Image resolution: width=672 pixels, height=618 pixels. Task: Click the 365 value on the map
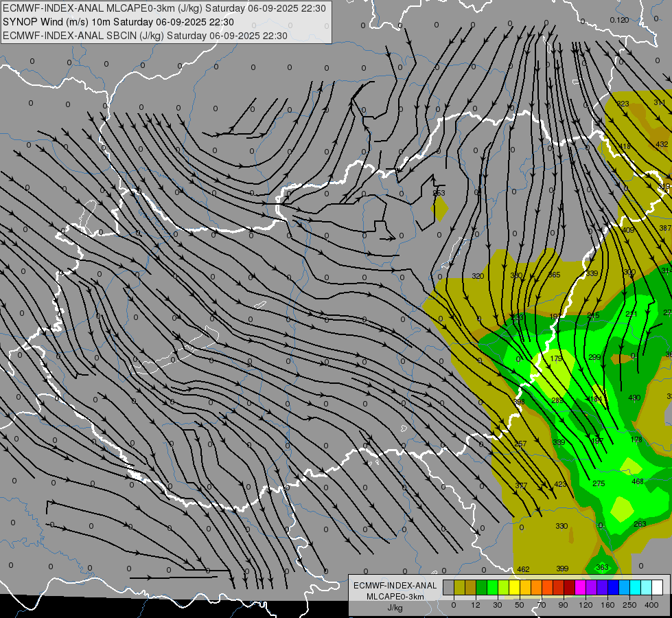coord(554,275)
